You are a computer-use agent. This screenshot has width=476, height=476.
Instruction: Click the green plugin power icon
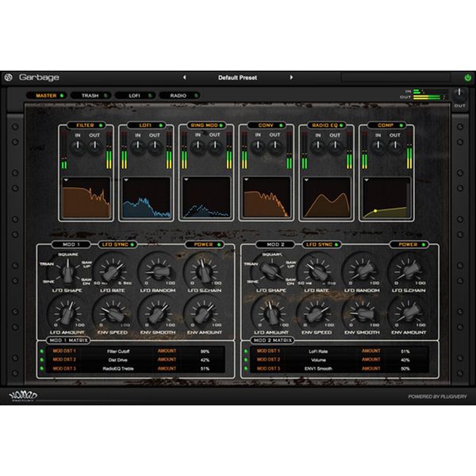(467, 78)
